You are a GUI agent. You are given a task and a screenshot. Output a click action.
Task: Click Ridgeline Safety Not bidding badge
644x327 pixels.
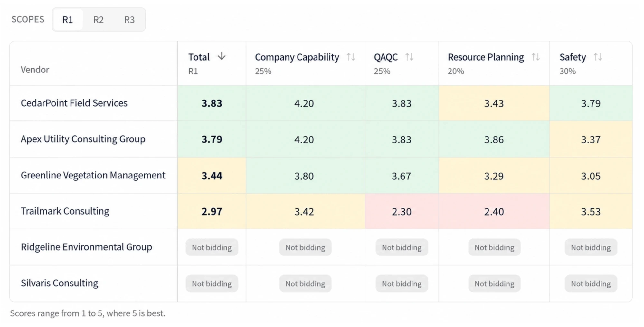(591, 247)
